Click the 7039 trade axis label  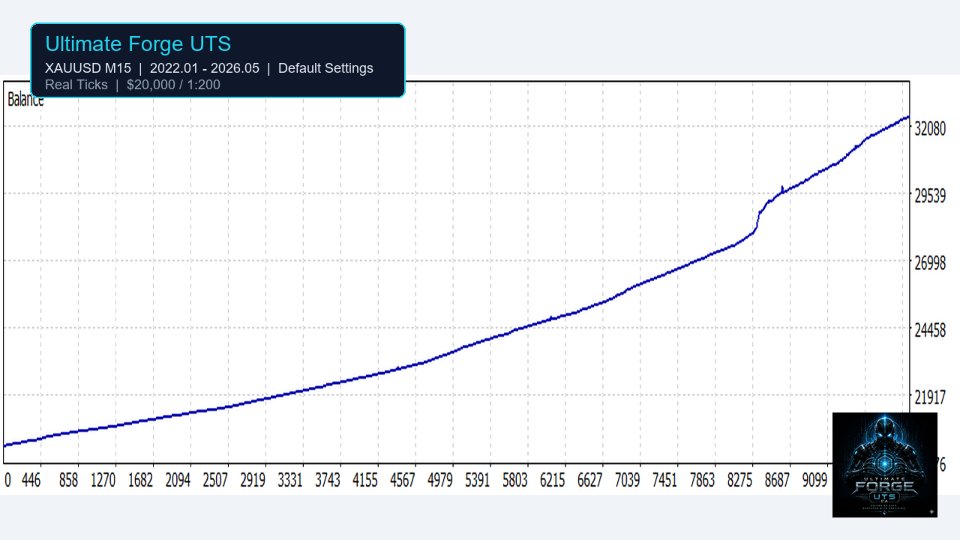point(628,480)
